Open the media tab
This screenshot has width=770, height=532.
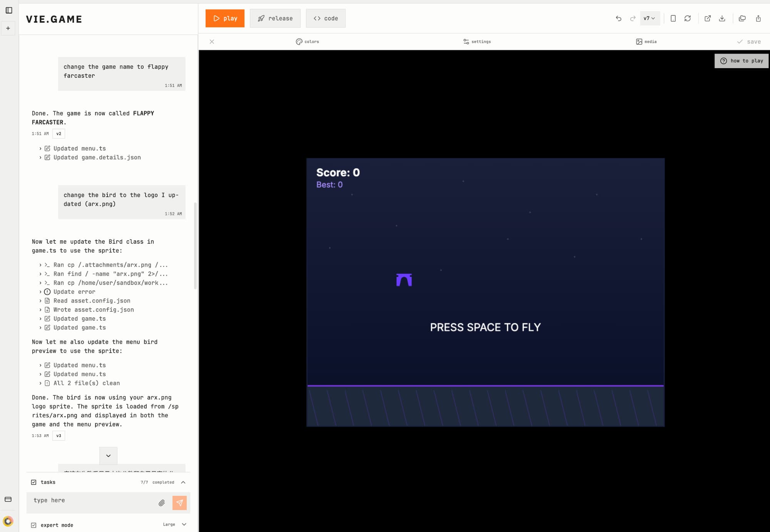[646, 42]
